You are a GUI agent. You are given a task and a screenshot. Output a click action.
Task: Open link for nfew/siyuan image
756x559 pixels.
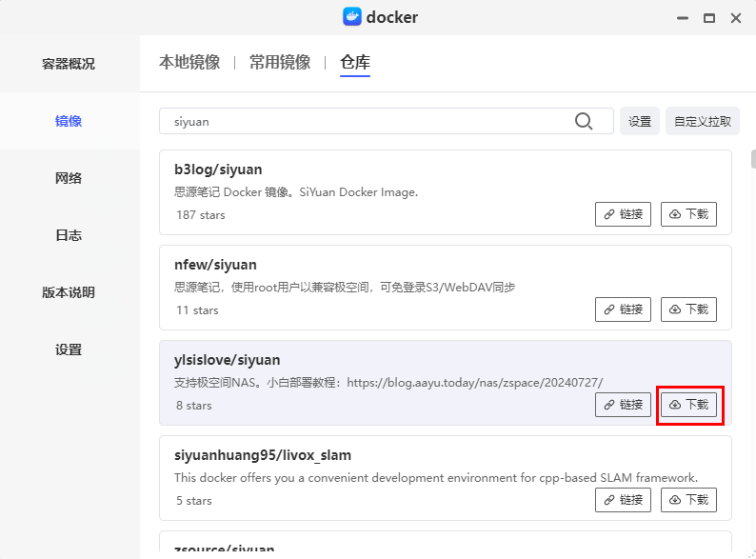[x=623, y=309]
